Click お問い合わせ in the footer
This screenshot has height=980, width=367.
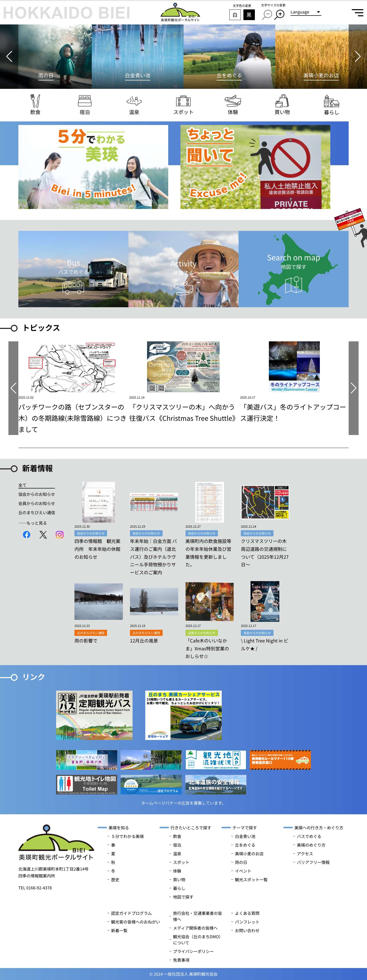tap(247, 930)
